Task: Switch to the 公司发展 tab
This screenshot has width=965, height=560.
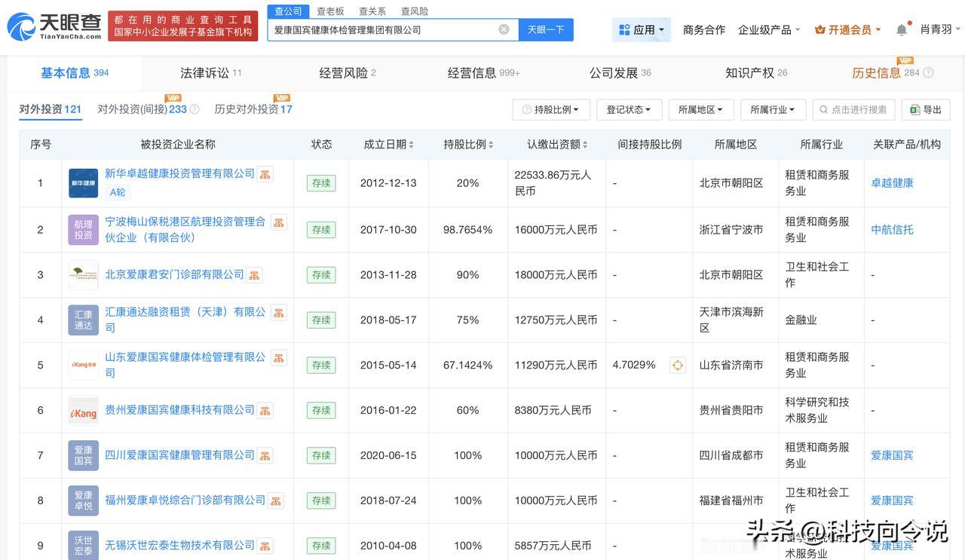Action: pyautogui.click(x=620, y=73)
